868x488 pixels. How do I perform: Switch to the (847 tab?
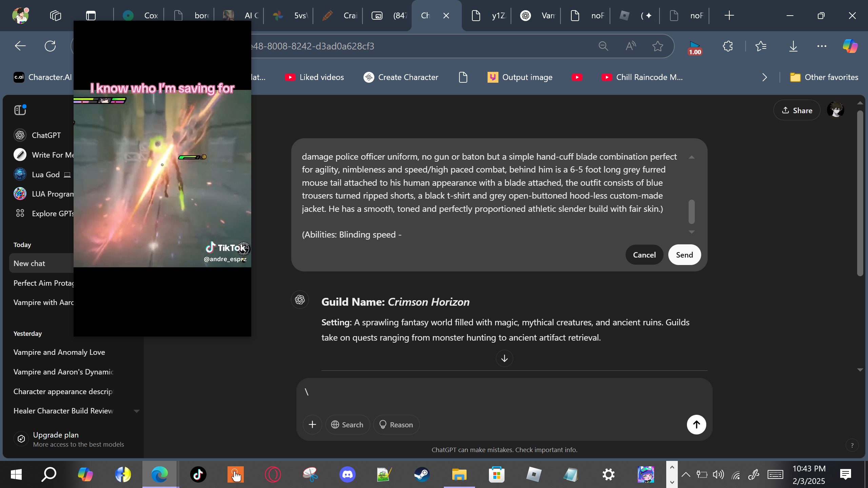[389, 16]
